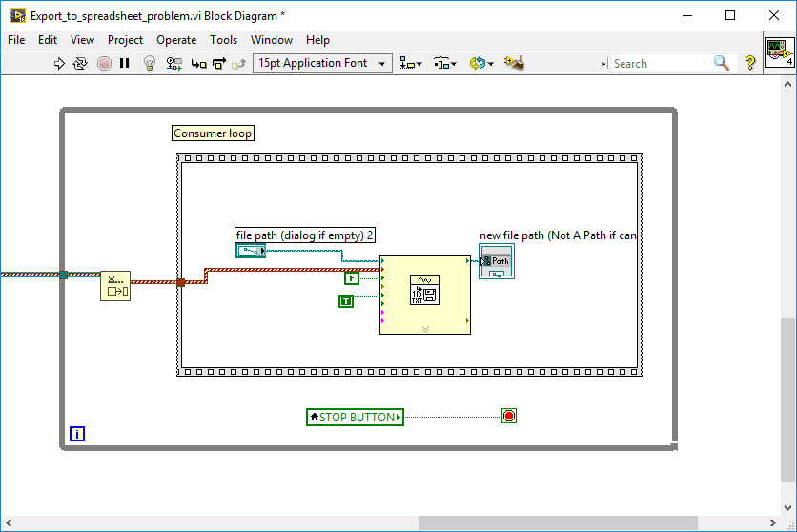This screenshot has width=797, height=532.
Task: Select the Dequeue Element node
Action: [115, 286]
